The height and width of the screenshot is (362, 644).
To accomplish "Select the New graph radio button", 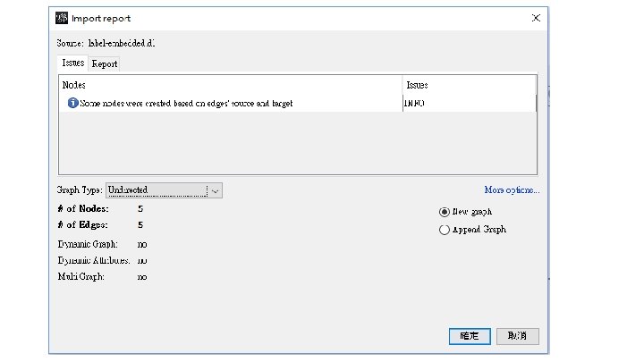I will coord(445,212).
